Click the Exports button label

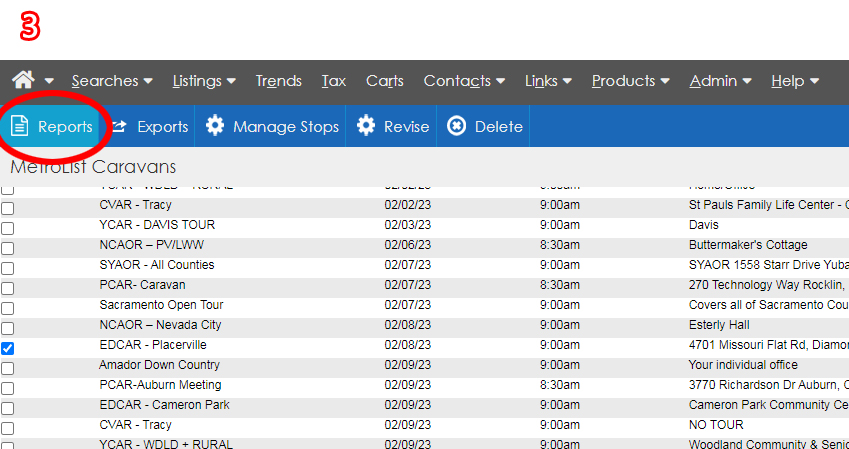(163, 127)
